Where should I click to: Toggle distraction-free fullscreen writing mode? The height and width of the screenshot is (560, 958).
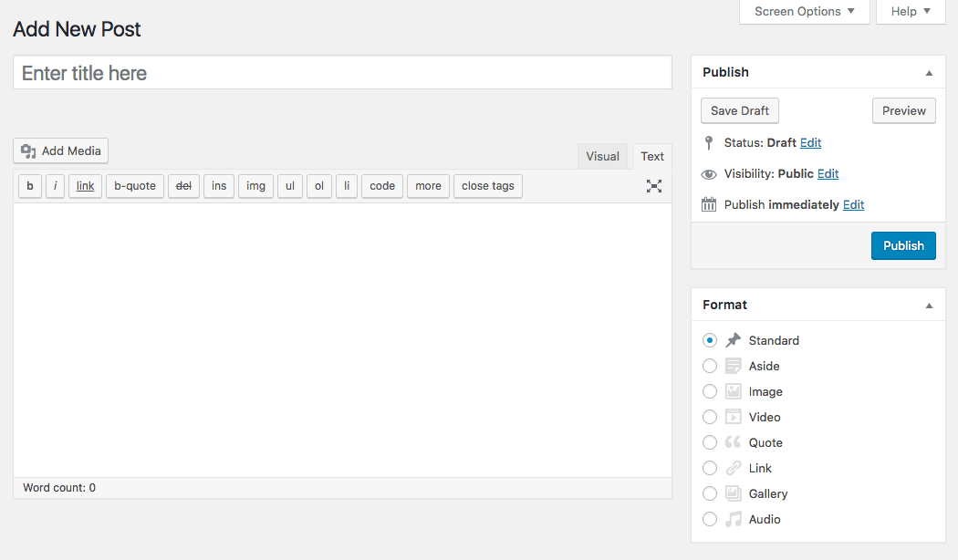point(653,186)
